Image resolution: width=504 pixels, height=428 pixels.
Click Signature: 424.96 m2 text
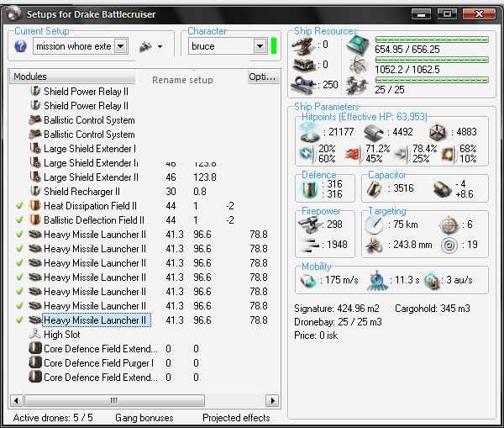coord(336,309)
